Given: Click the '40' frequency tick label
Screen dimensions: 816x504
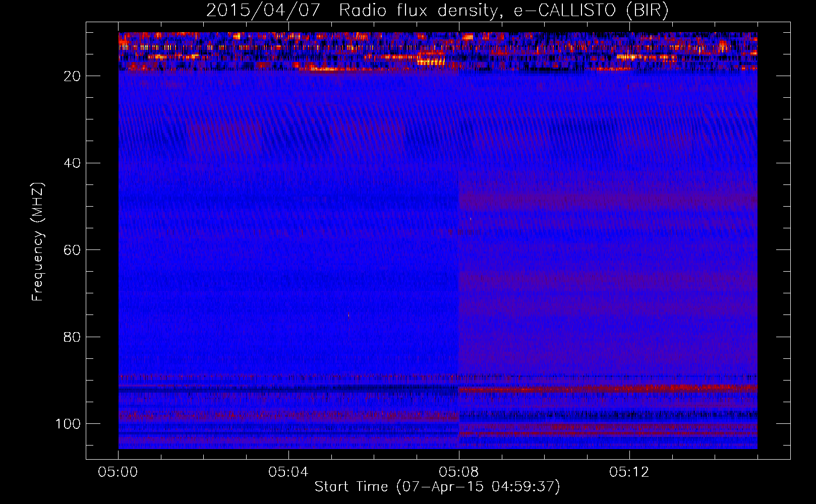Looking at the screenshot, I should pyautogui.click(x=73, y=163).
